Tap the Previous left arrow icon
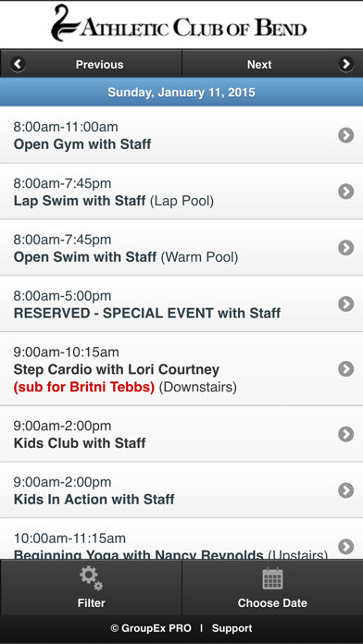This screenshot has width=363, height=644. (18, 64)
